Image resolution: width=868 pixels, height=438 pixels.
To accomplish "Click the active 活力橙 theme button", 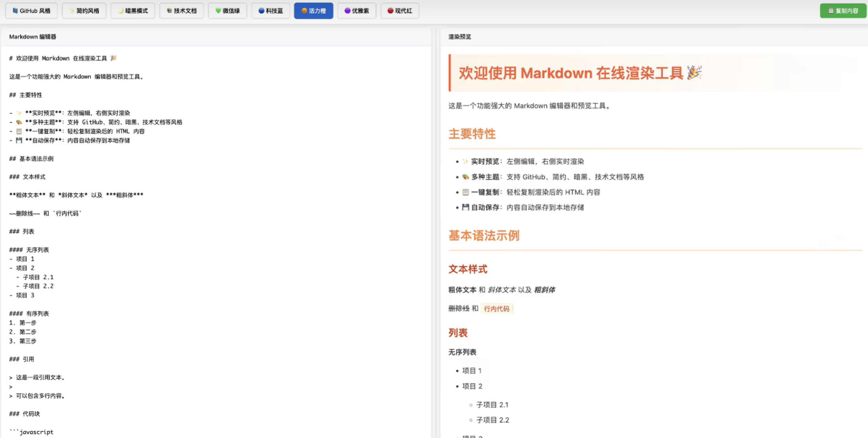I will point(313,11).
